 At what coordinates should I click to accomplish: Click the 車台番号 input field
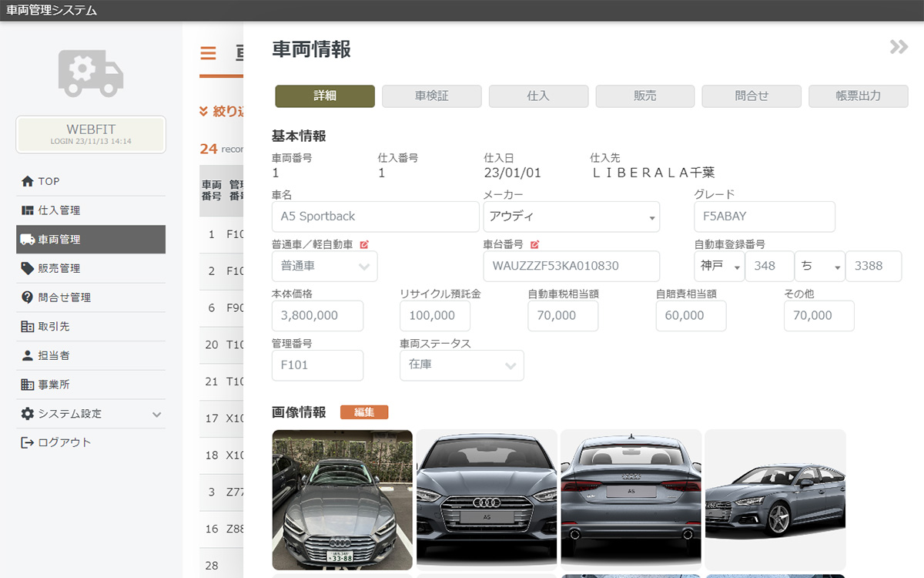[x=571, y=266]
